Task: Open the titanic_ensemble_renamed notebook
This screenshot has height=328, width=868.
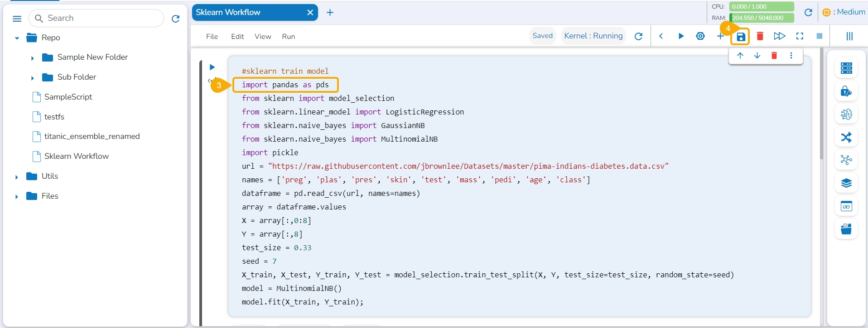Action: tap(92, 136)
